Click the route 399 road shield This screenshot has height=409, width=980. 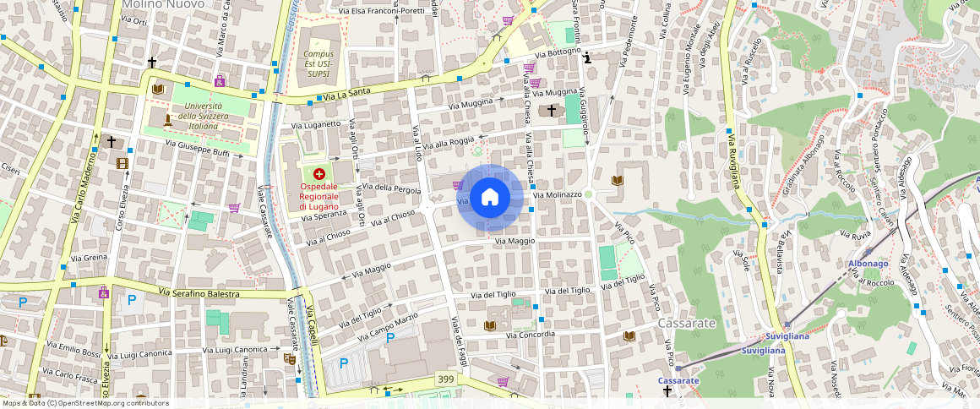click(x=446, y=378)
